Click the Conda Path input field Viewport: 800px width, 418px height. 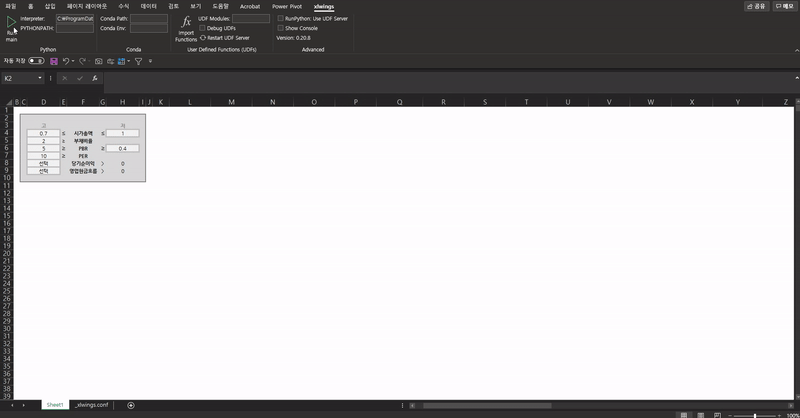pos(149,18)
